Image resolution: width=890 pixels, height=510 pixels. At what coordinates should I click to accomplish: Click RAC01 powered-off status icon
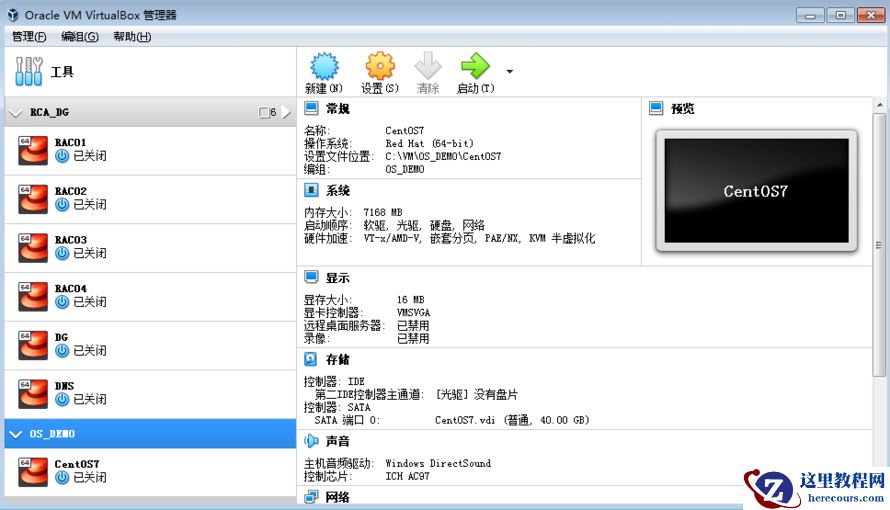[62, 156]
